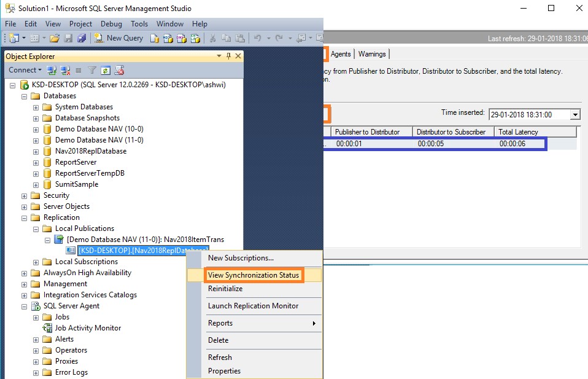Switch to the Warnings tab
The image size is (588, 379).
click(x=372, y=54)
